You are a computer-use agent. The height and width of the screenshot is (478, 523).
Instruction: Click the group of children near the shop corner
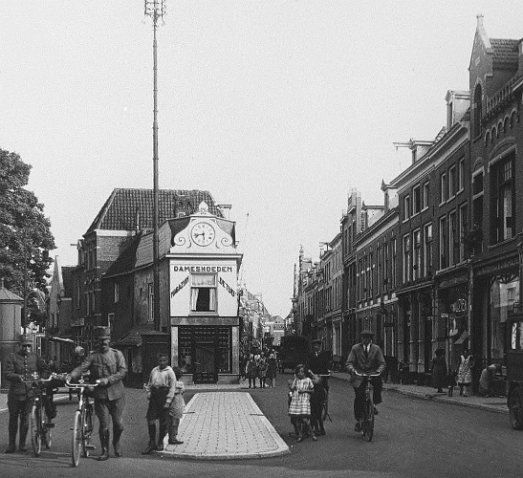[x=262, y=369]
